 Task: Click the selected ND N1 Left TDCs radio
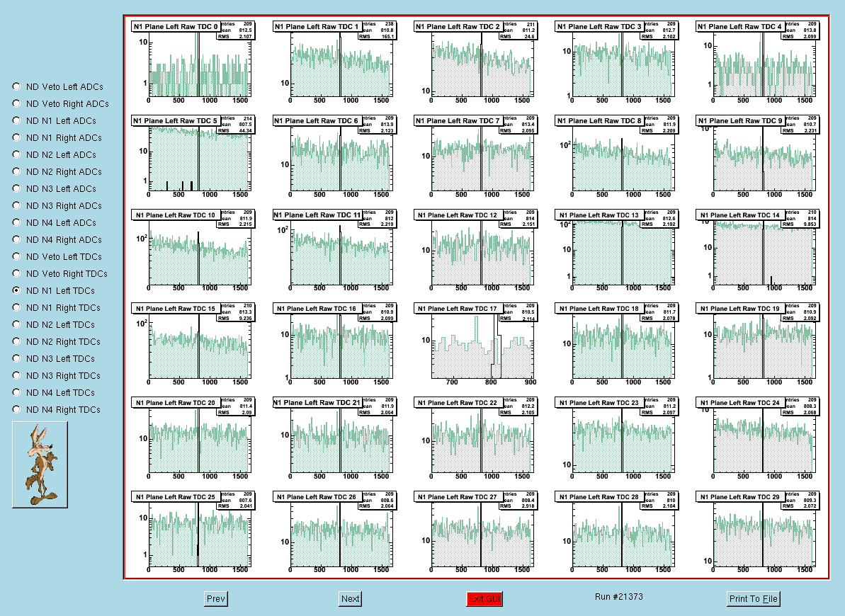(x=16, y=290)
